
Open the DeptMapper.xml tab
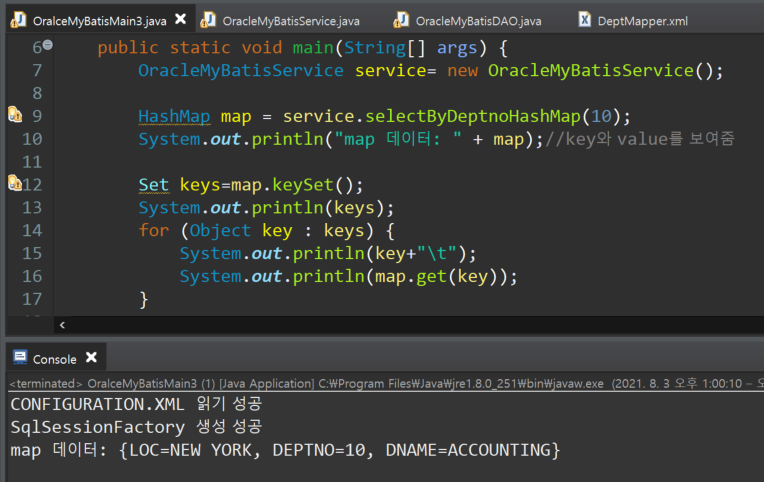(643, 21)
